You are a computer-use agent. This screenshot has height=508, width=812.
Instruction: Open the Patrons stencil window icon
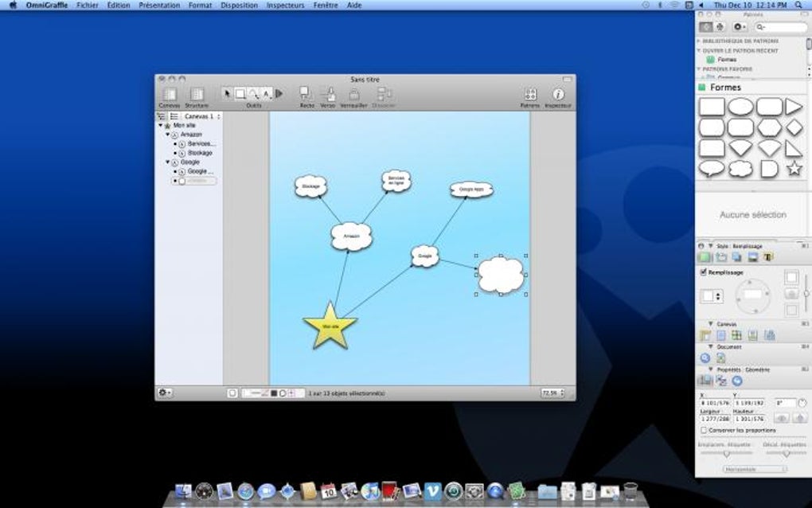click(529, 94)
